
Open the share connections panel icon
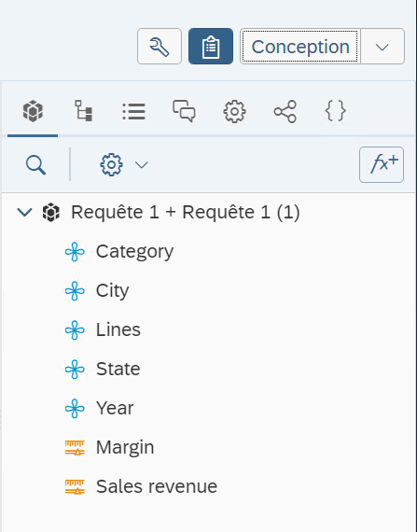[x=285, y=111]
